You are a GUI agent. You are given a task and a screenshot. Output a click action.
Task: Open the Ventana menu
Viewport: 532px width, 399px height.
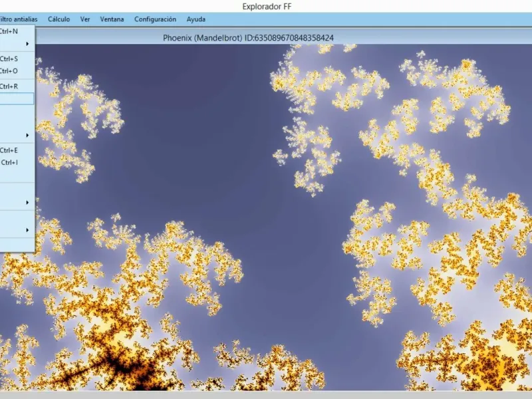click(x=112, y=19)
